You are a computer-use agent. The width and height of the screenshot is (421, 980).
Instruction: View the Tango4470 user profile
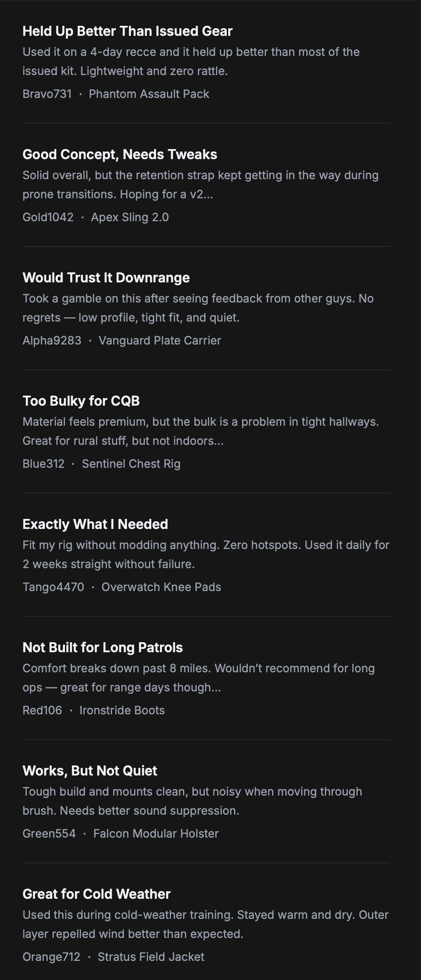(x=53, y=587)
